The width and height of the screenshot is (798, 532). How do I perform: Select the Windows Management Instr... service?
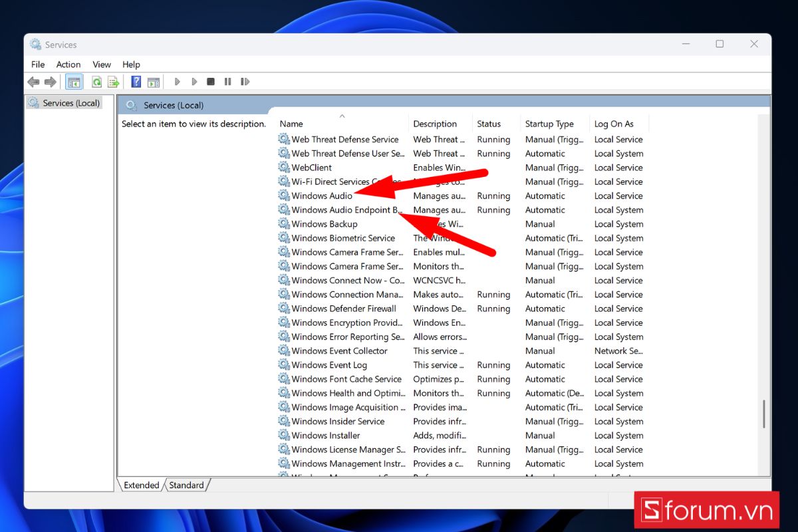pyautogui.click(x=347, y=464)
